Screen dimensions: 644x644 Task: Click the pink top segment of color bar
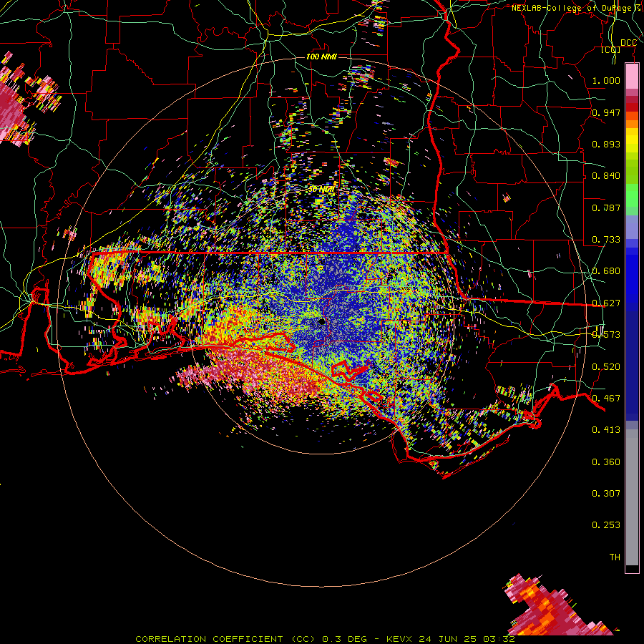632,77
